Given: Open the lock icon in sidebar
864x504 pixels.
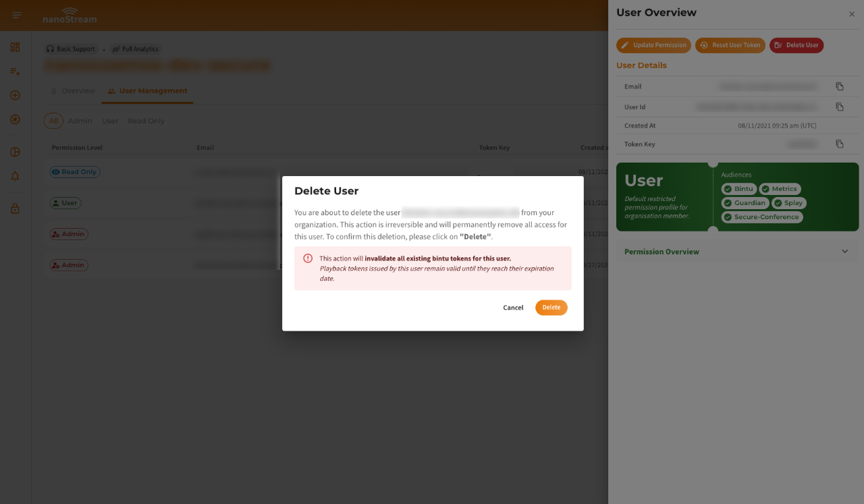Looking at the screenshot, I should click(15, 209).
